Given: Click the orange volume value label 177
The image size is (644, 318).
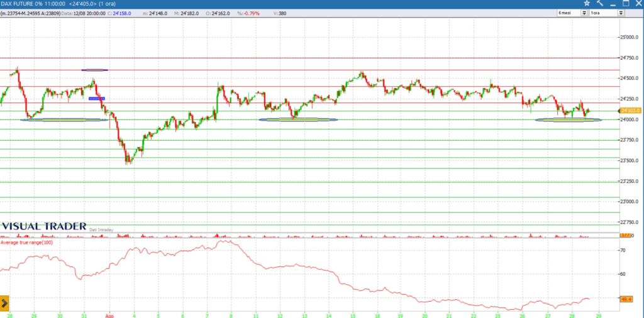Looking at the screenshot, I should tap(626, 234).
